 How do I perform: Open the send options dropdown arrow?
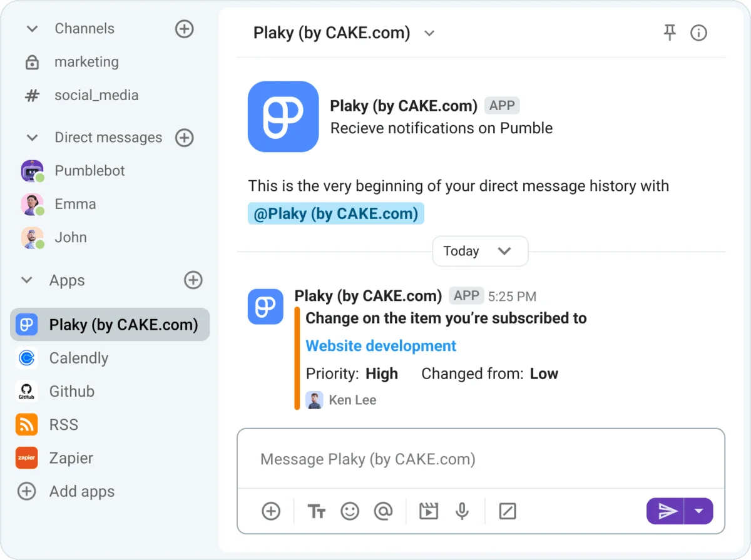(x=700, y=511)
